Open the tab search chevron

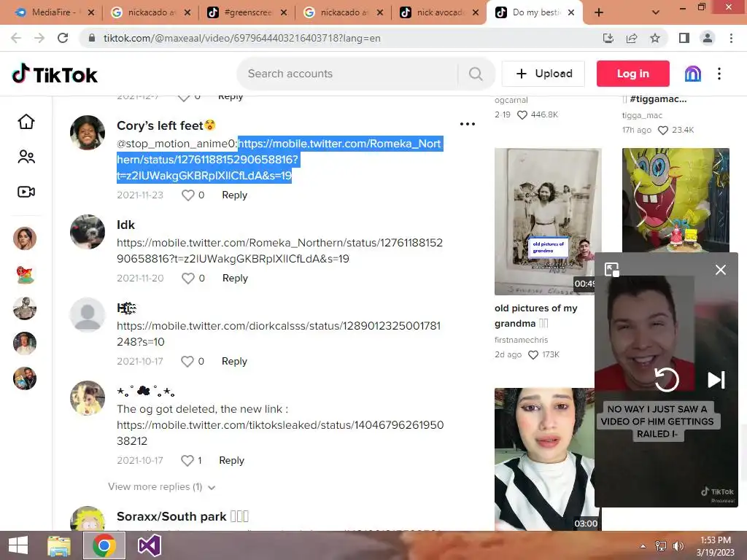pos(656,12)
